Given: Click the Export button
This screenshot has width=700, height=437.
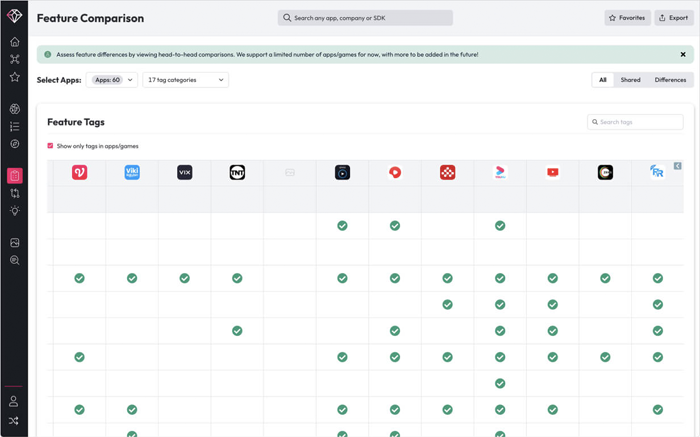Looking at the screenshot, I should 674,18.
